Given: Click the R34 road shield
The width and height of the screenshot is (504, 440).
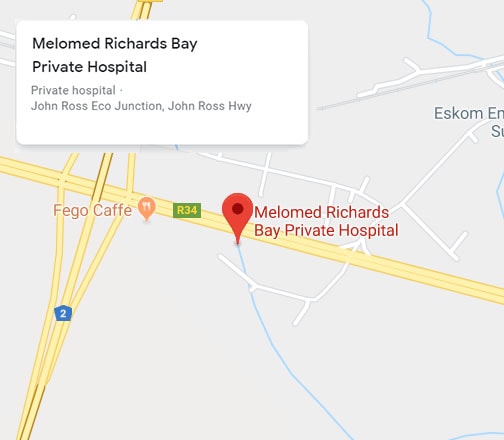Looking at the screenshot, I should 187,210.
